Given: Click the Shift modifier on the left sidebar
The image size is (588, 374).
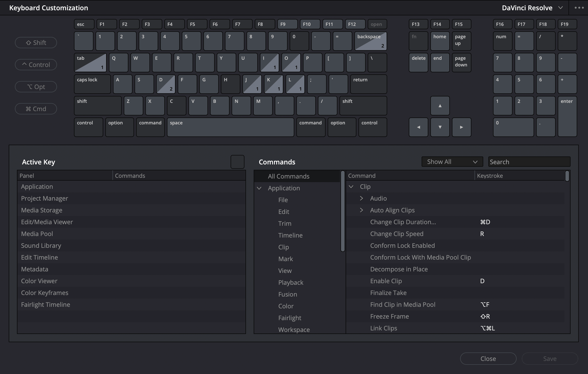Looking at the screenshot, I should click(36, 42).
